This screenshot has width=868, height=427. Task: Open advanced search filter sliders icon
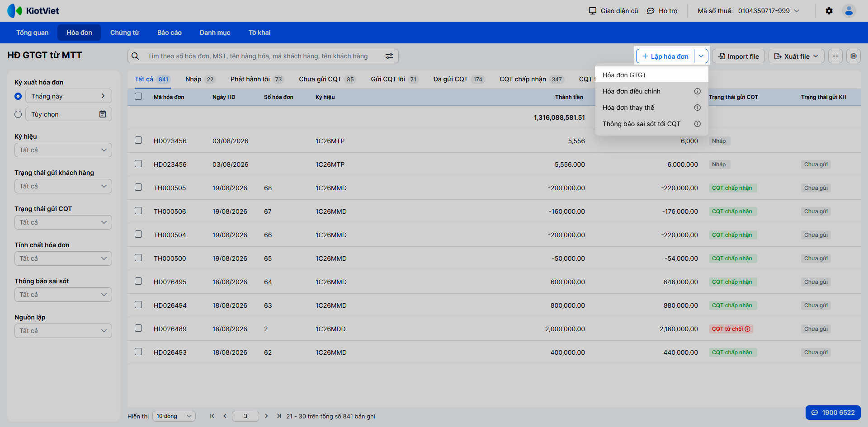point(389,56)
